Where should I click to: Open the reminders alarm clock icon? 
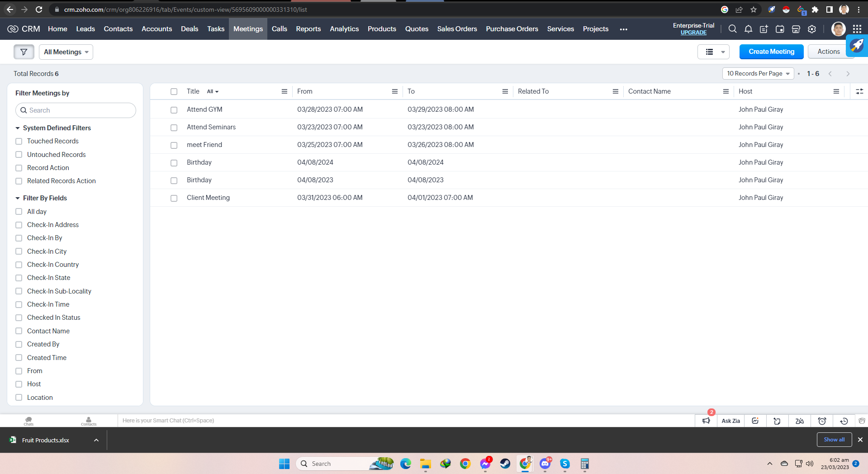click(822, 421)
